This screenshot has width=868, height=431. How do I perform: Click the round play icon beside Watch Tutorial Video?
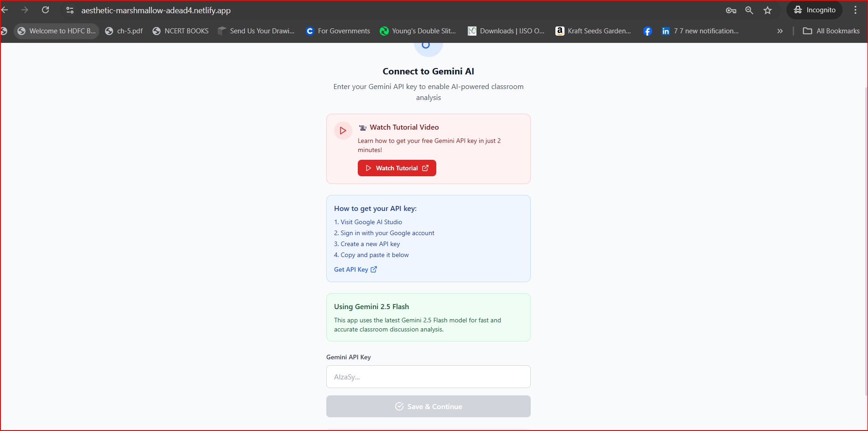click(343, 131)
